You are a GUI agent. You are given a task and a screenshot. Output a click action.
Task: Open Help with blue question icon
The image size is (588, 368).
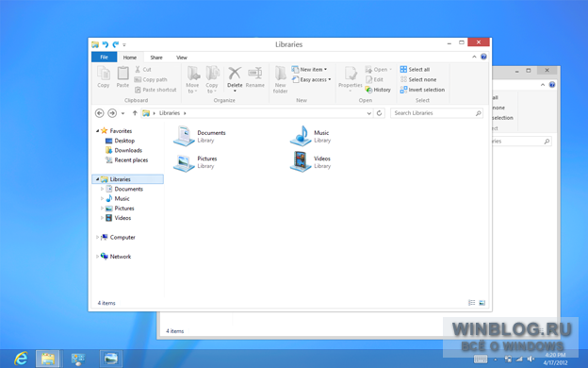tap(483, 57)
